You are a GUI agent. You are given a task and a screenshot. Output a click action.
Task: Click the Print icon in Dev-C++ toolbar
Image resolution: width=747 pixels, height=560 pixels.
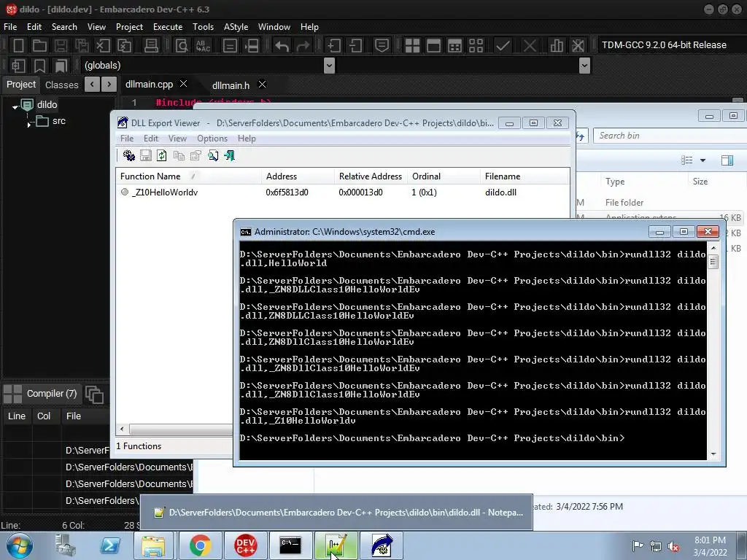151,46
